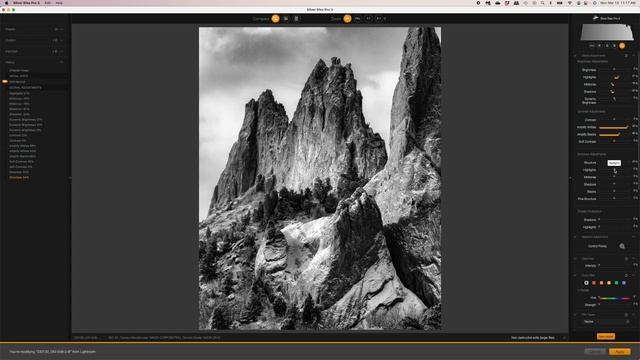
Task: Adjust the Brightness slider
Action: click(614, 70)
